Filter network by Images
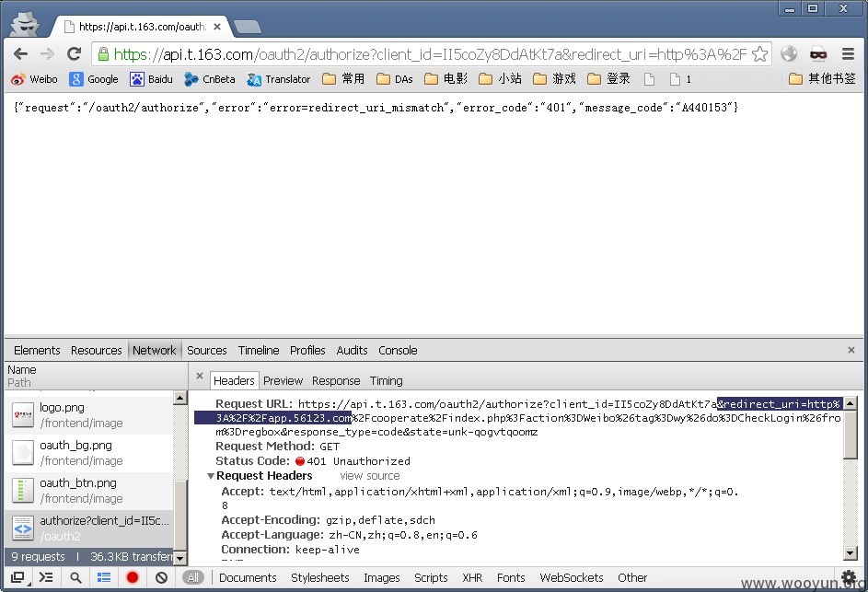 [x=381, y=577]
